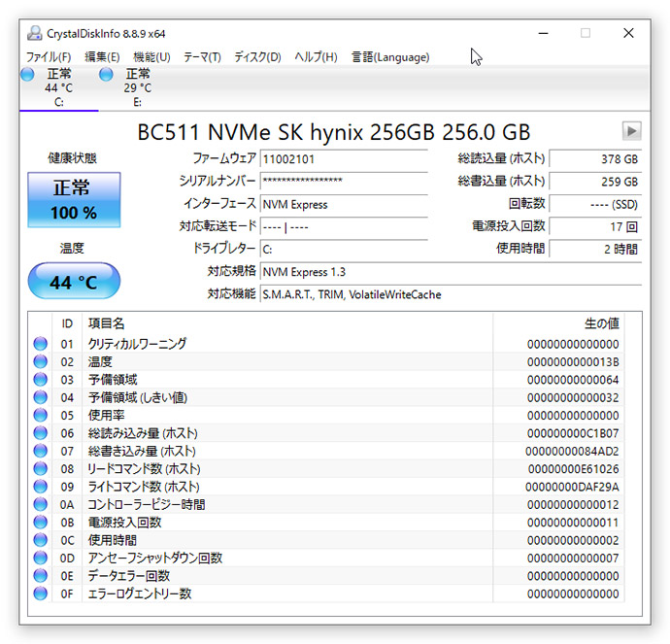Viewport: 670px width, 644px height.
Task: Click the 44 °C temperature button
Action: (x=74, y=281)
